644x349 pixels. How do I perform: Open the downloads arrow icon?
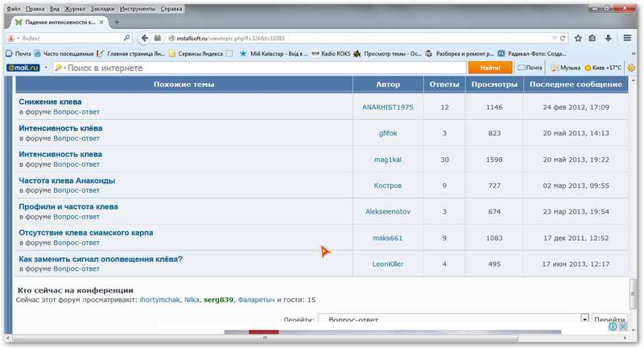pyautogui.click(x=609, y=38)
